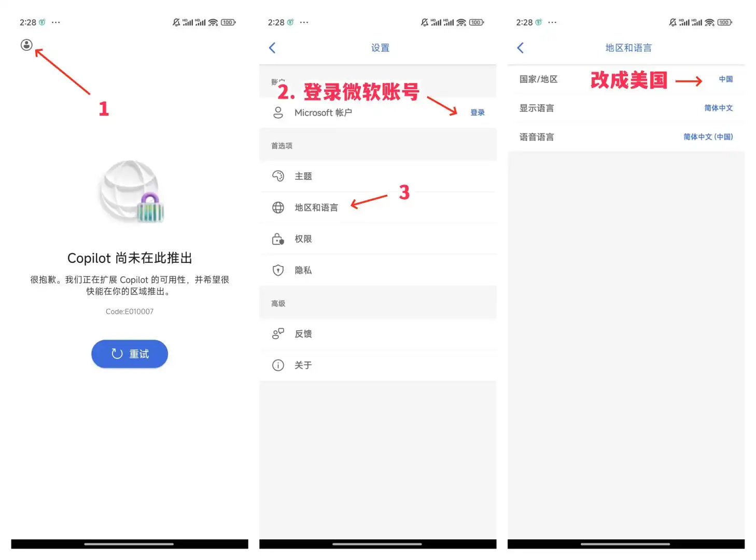The height and width of the screenshot is (560, 756).
Task: Open the 关于 about entry
Action: 377,365
